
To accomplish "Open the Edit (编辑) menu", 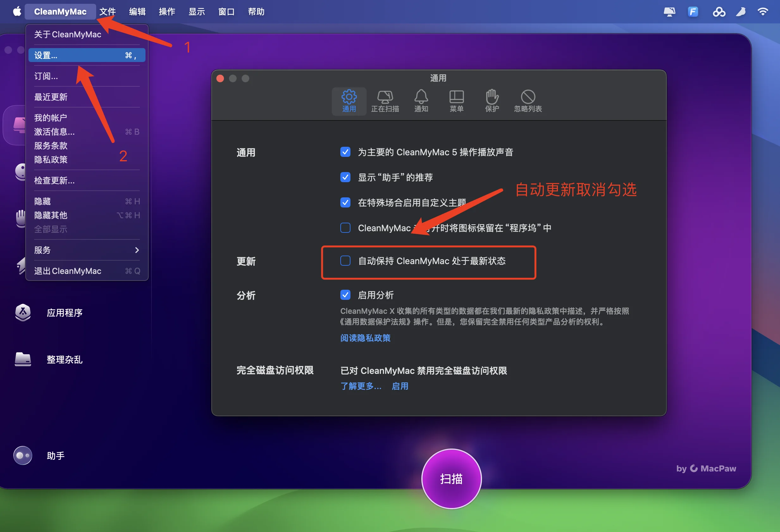I will [x=137, y=12].
